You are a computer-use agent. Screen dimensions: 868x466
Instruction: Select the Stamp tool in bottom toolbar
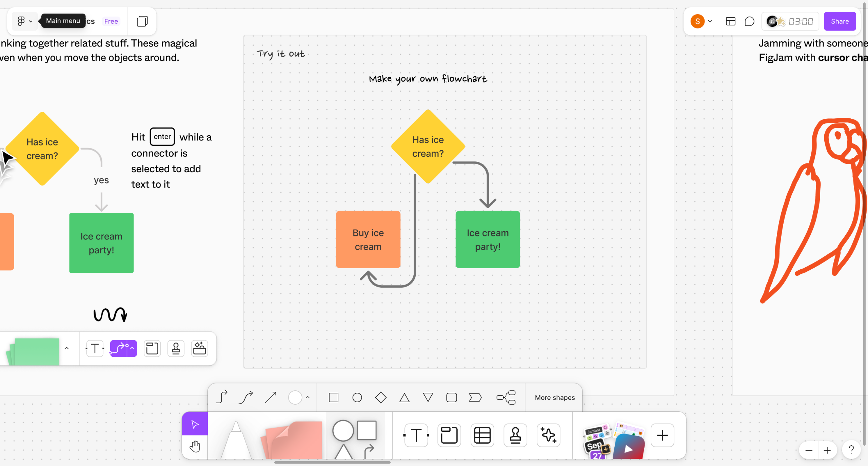click(515, 435)
